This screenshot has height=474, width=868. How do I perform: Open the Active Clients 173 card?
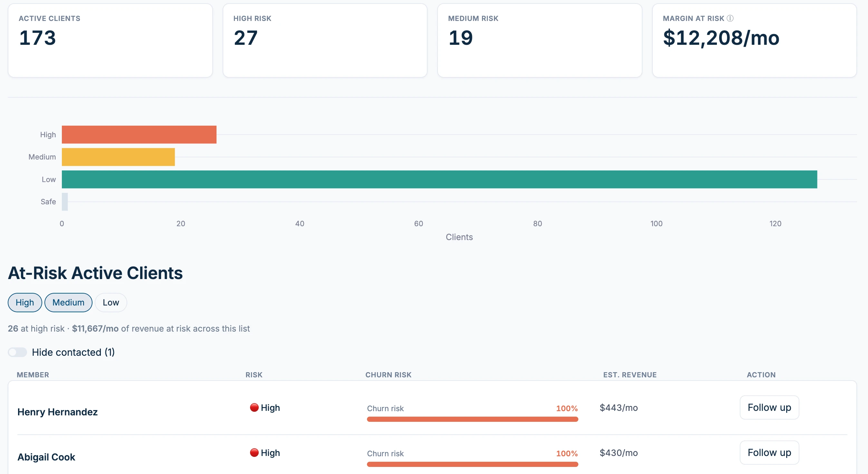pyautogui.click(x=110, y=40)
